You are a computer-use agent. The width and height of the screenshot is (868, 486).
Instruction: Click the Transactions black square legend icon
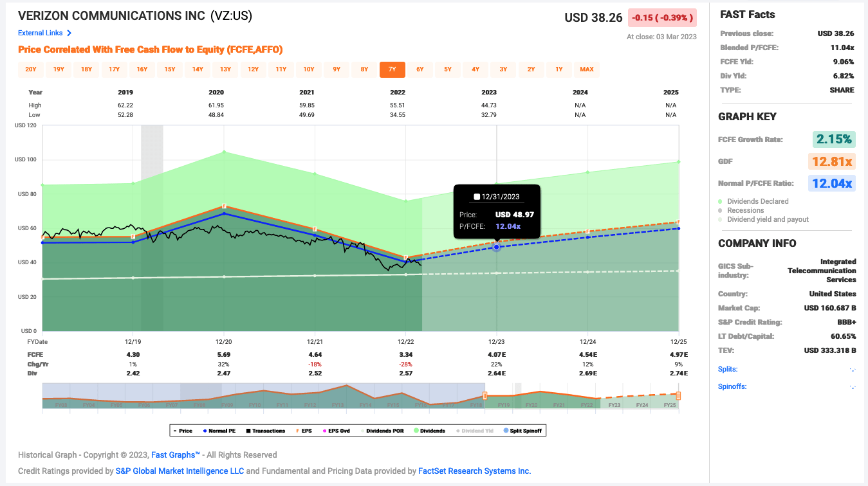coord(248,430)
